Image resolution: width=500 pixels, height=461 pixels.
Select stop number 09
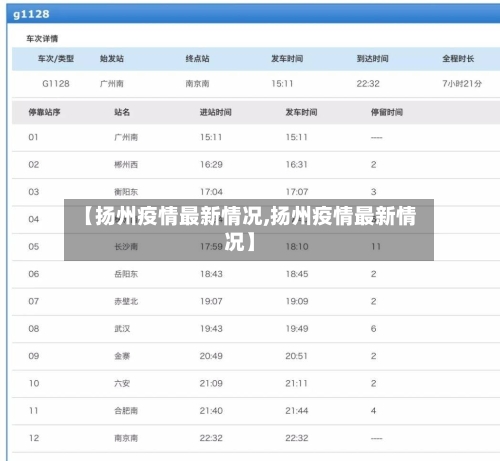click(34, 356)
